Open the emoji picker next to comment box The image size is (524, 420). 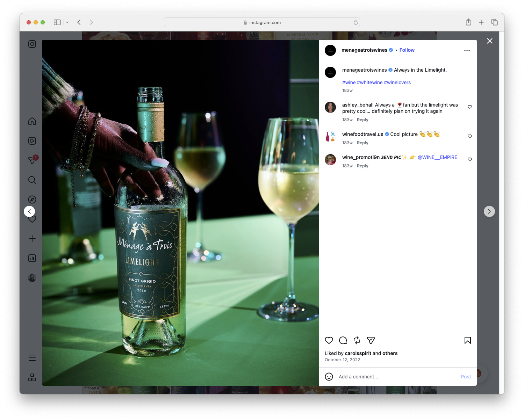tap(329, 377)
